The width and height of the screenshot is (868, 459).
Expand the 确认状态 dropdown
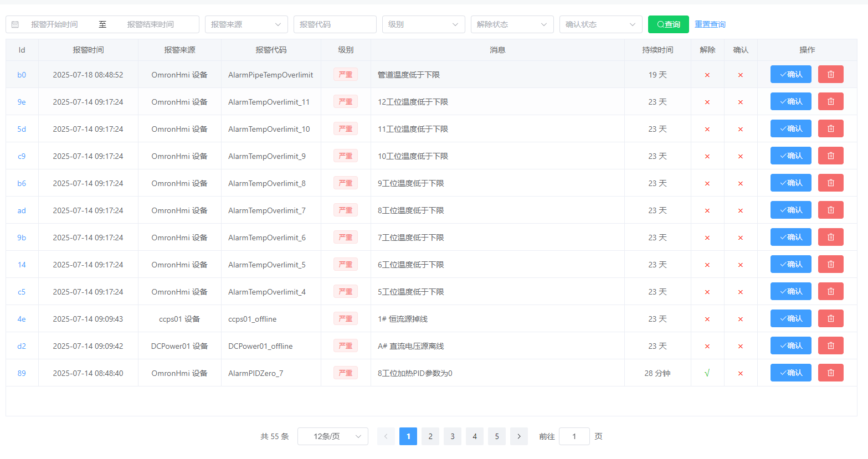coord(600,24)
